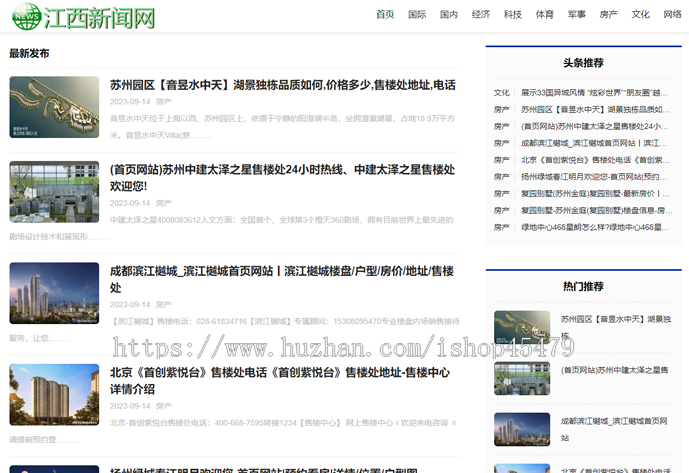689x473 pixels.
Task: Open the 国际 navigation item
Action: [x=417, y=15]
